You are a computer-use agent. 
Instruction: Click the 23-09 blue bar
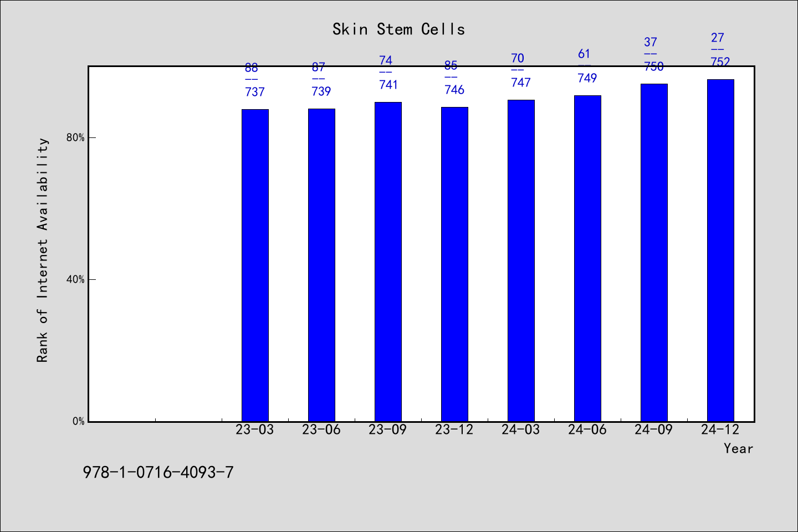[388, 262]
